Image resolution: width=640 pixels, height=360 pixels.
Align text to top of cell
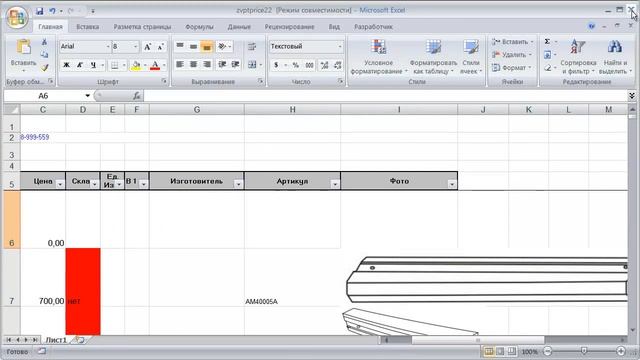click(180, 46)
